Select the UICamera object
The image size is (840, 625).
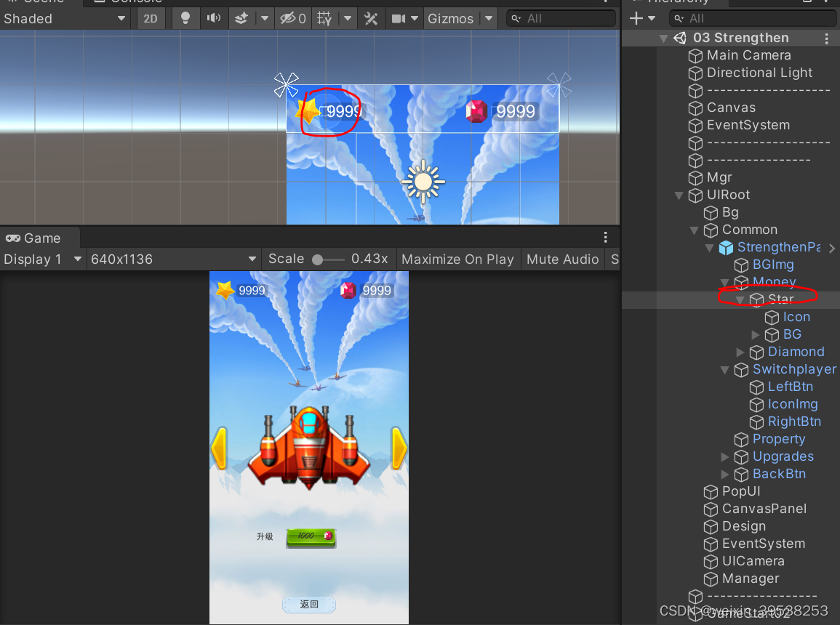tap(753, 561)
